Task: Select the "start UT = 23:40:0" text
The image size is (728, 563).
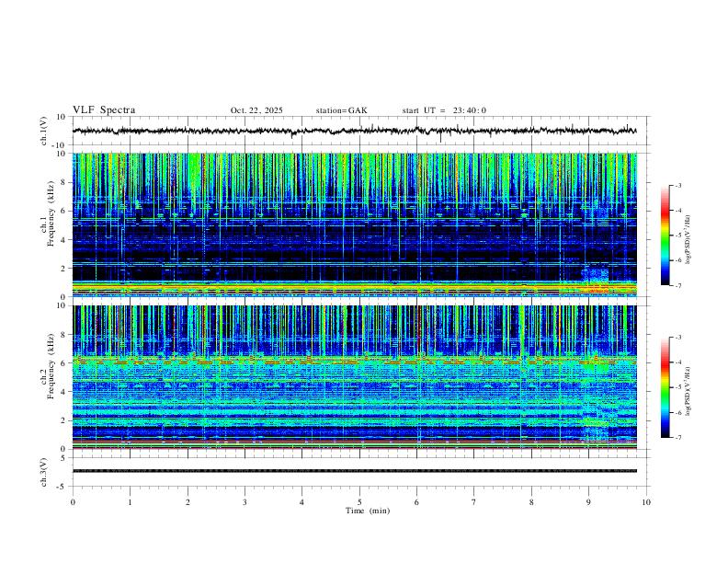Action: point(444,110)
